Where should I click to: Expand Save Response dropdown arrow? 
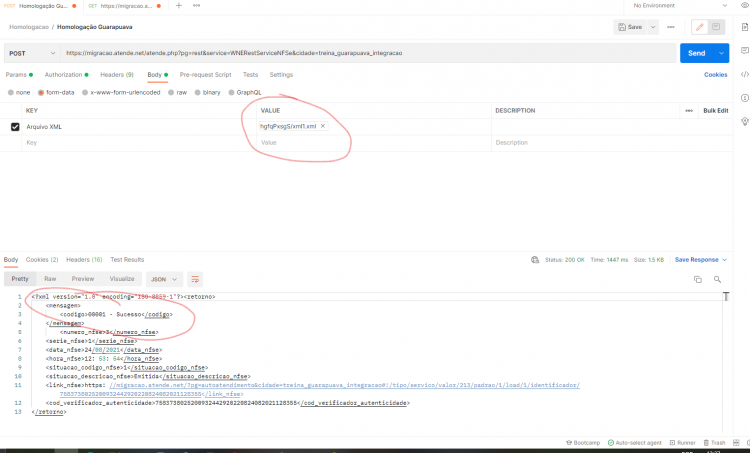(724, 260)
